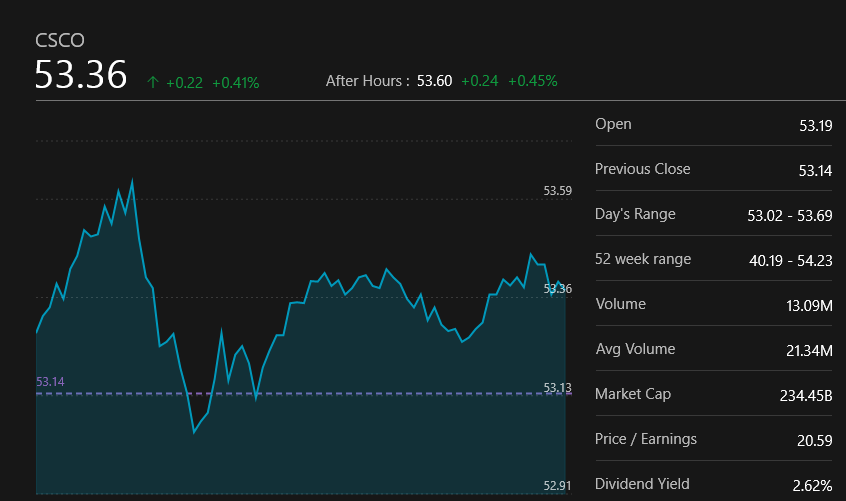The height and width of the screenshot is (501, 846).
Task: Click the Avg Volume label
Action: 635,349
